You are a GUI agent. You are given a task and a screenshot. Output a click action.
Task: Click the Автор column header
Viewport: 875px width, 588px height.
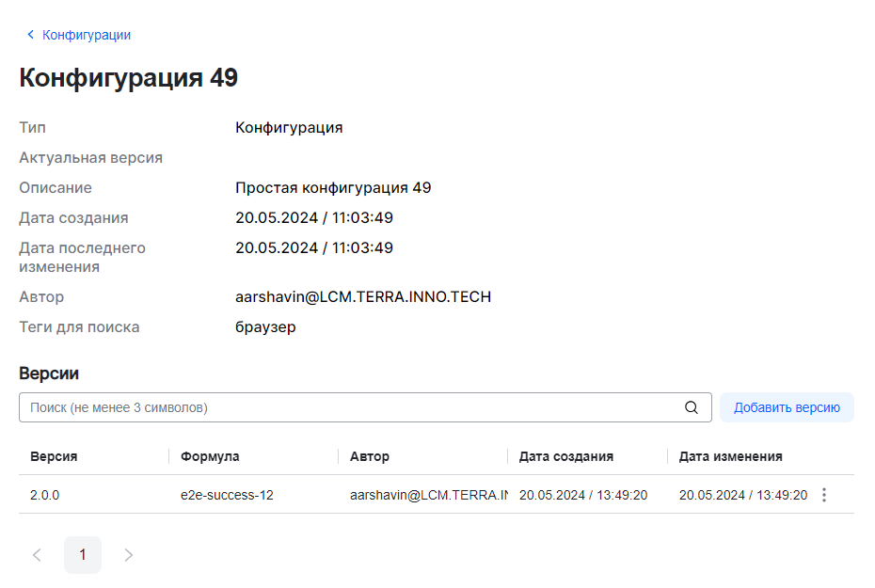tap(370, 456)
